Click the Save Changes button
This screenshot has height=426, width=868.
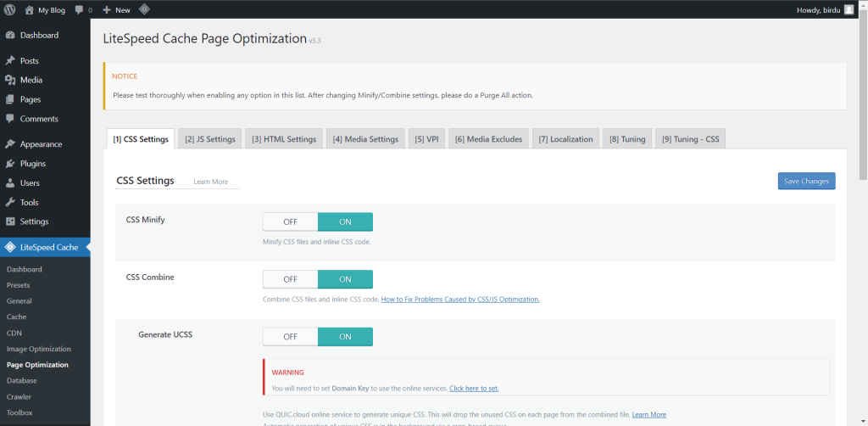pos(807,181)
